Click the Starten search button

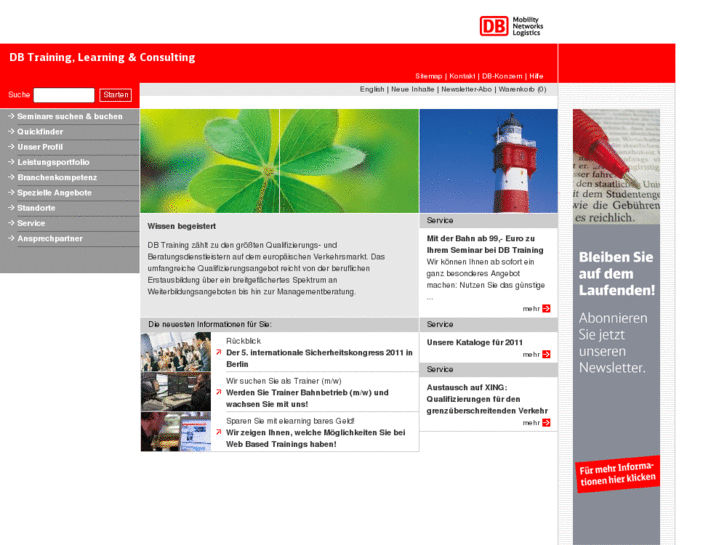pyautogui.click(x=115, y=95)
